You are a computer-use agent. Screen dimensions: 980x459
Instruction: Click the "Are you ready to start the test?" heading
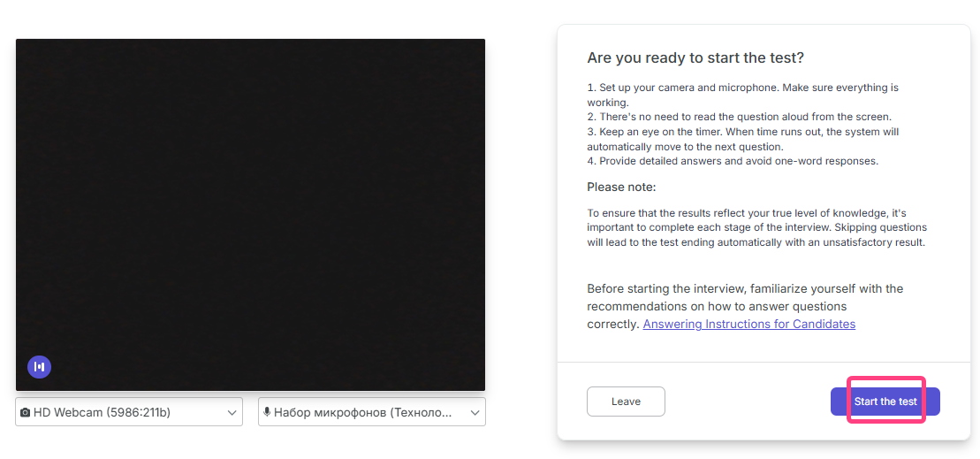coord(695,58)
